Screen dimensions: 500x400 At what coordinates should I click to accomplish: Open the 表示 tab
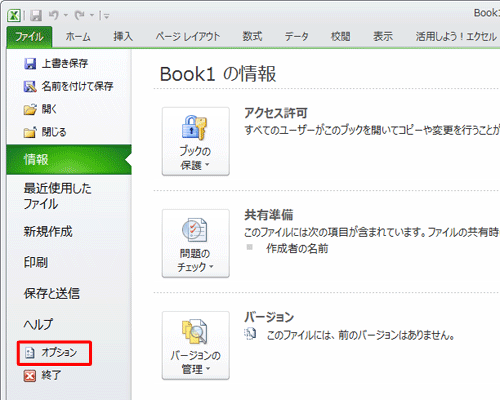(383, 37)
